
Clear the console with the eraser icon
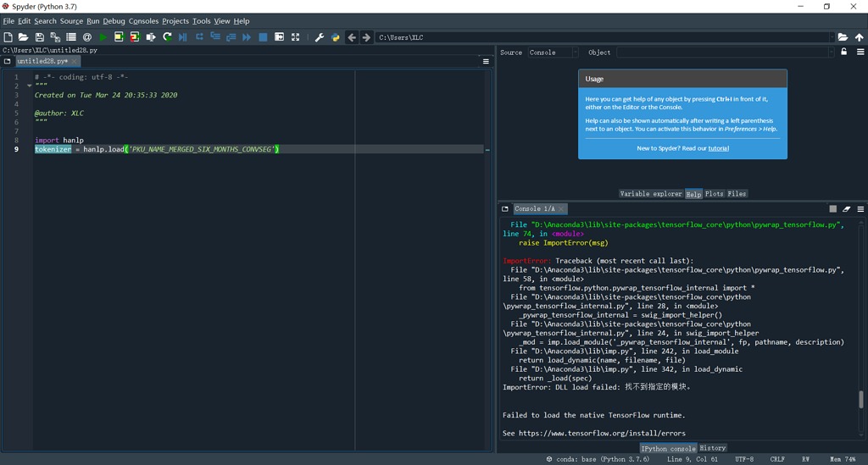846,208
